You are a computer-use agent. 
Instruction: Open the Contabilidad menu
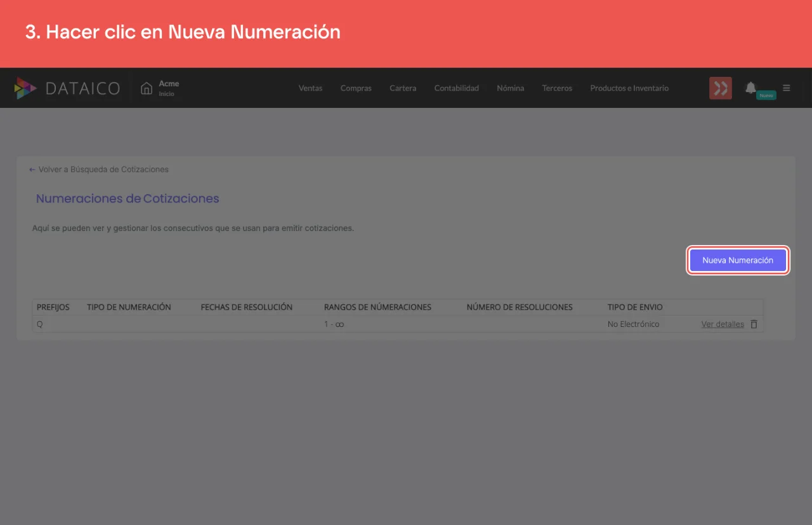[456, 88]
